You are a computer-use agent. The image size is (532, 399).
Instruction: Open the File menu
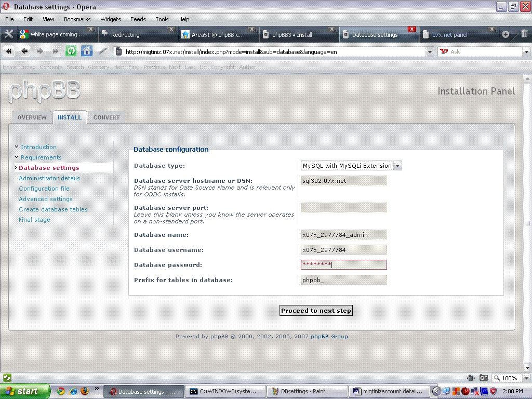tap(9, 19)
